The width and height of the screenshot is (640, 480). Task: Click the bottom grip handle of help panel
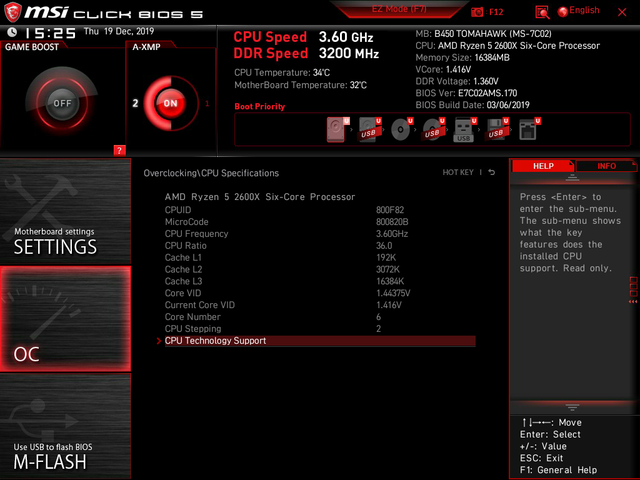572,407
